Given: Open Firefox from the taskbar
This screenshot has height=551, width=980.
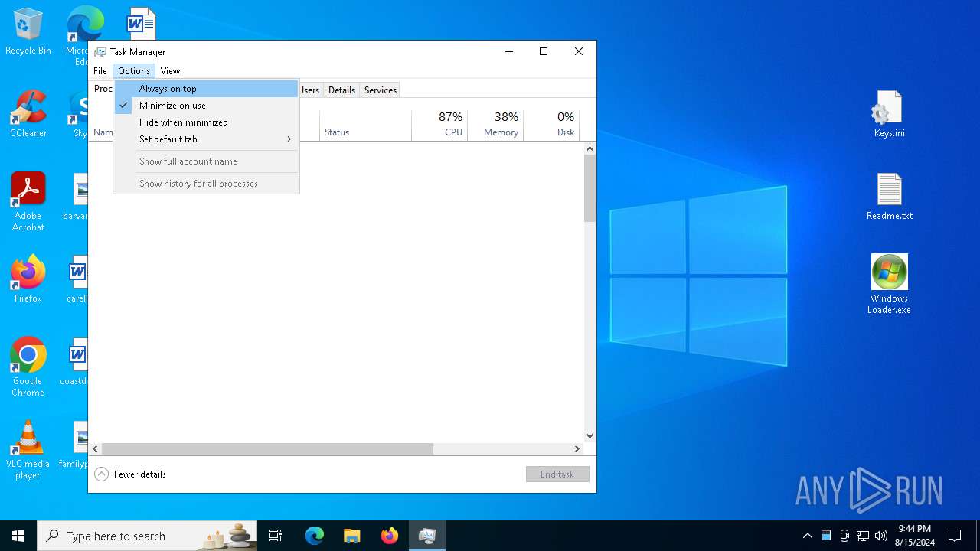Looking at the screenshot, I should tap(390, 536).
